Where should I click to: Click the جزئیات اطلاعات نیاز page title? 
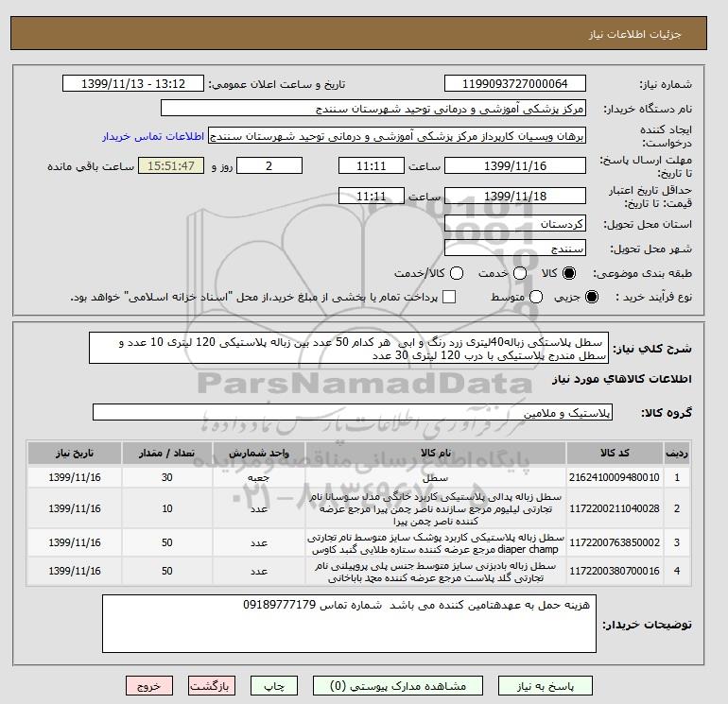click(634, 34)
